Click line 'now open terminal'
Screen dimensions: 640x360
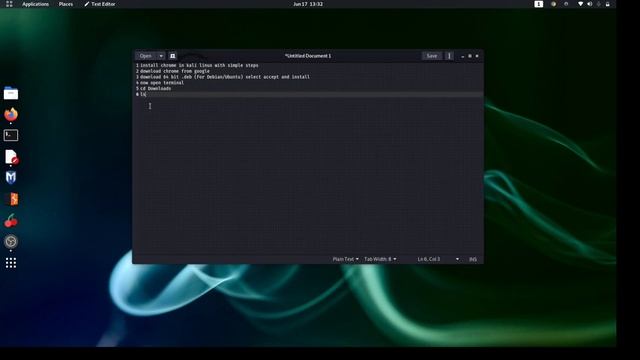pyautogui.click(x=162, y=82)
